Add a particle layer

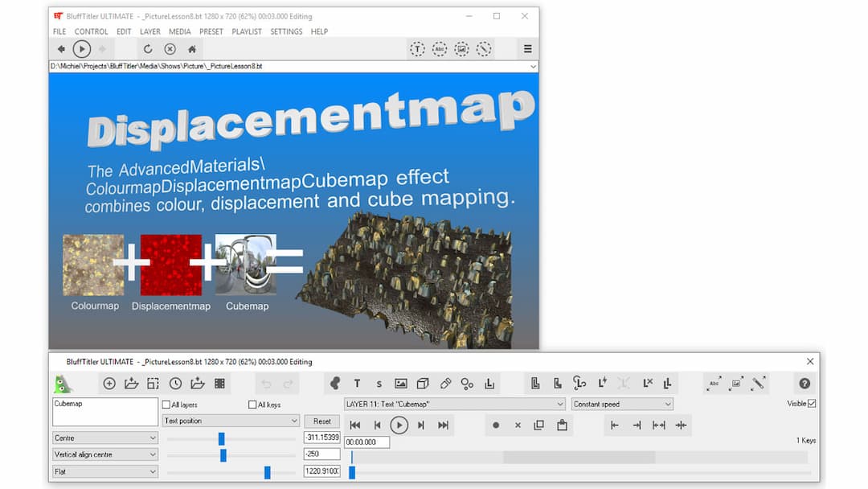click(x=468, y=384)
